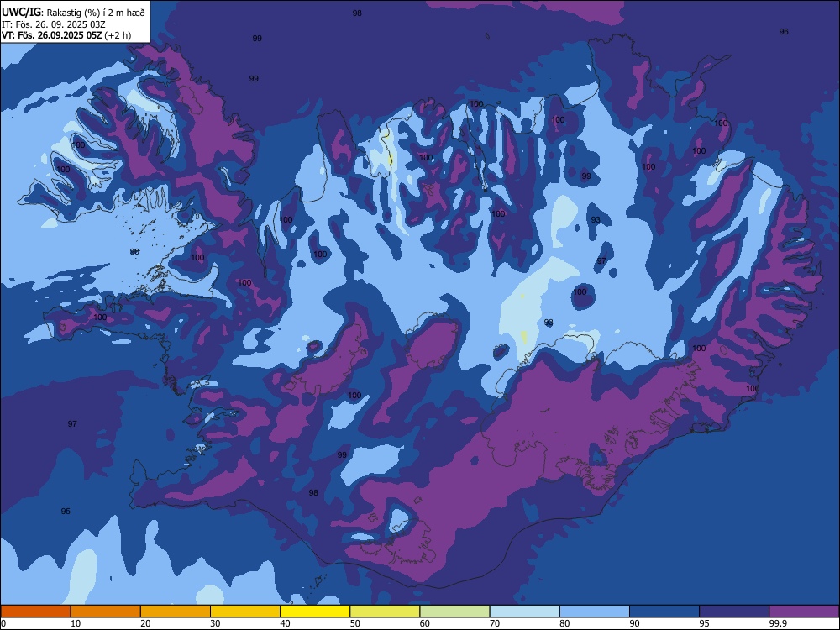The height and width of the screenshot is (630, 840).
Task: Click the 10–20% orange legend swatch
Action: (106, 612)
